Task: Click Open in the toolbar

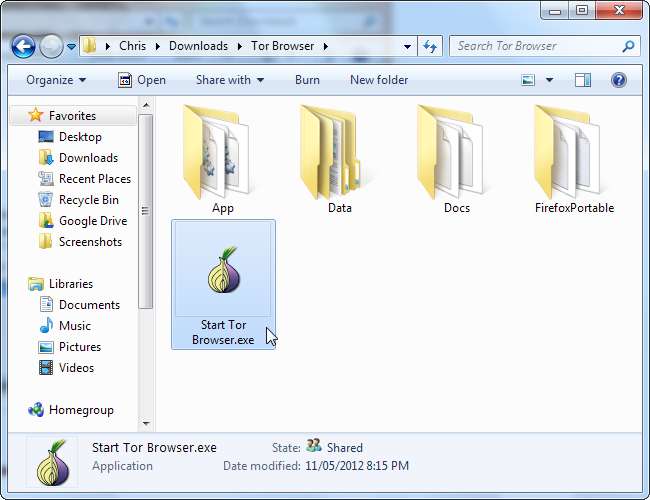Action: (x=142, y=80)
